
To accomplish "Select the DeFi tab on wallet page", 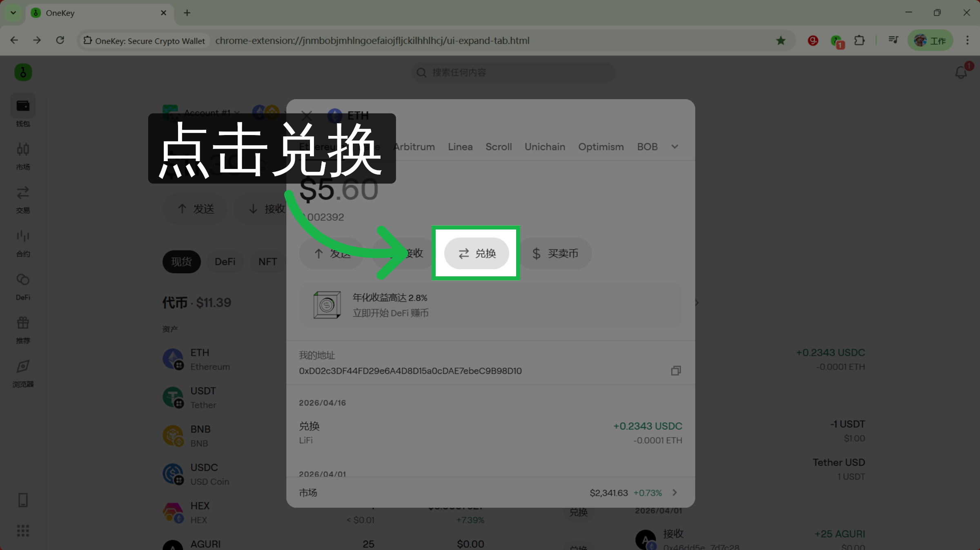I will 225,262.
